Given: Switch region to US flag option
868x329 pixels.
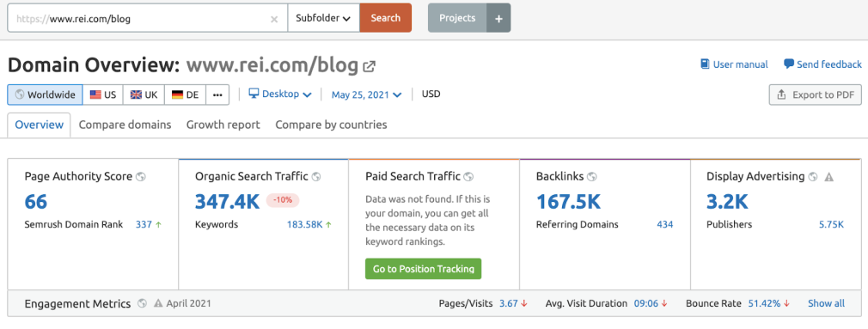Looking at the screenshot, I should 103,94.
